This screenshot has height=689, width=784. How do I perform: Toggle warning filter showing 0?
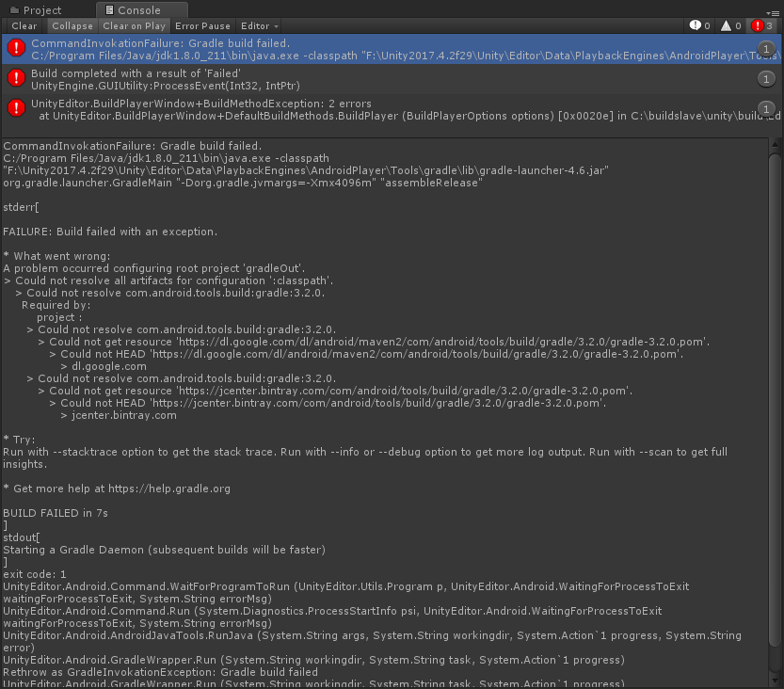(x=730, y=25)
